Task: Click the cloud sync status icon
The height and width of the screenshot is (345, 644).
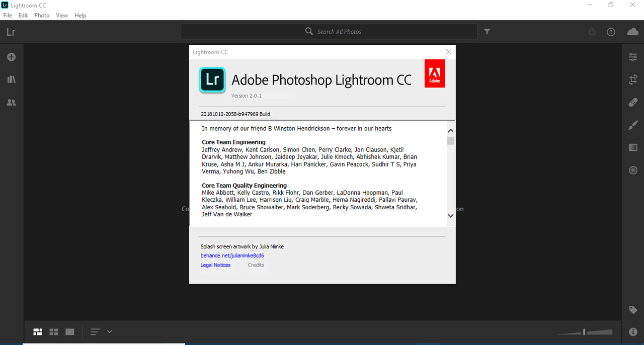Action: coord(633,32)
